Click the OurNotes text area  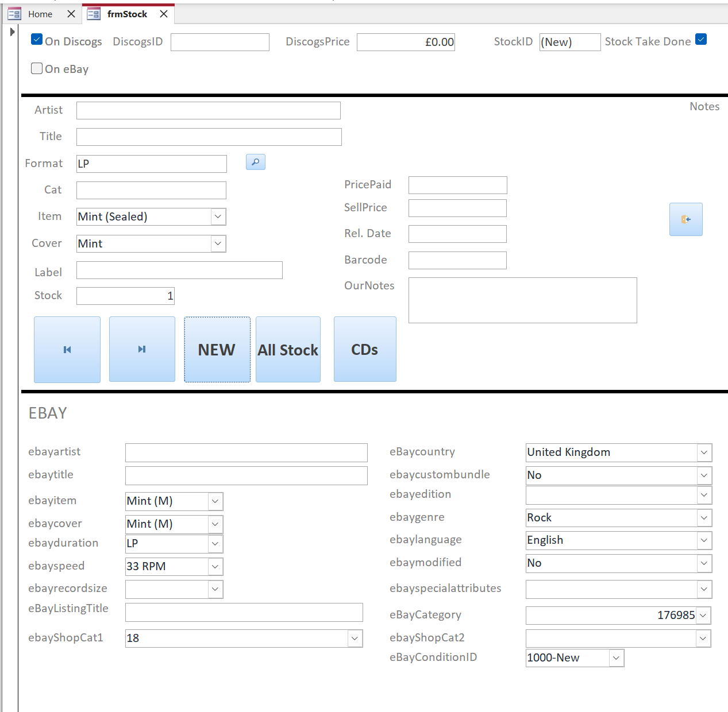pos(523,300)
